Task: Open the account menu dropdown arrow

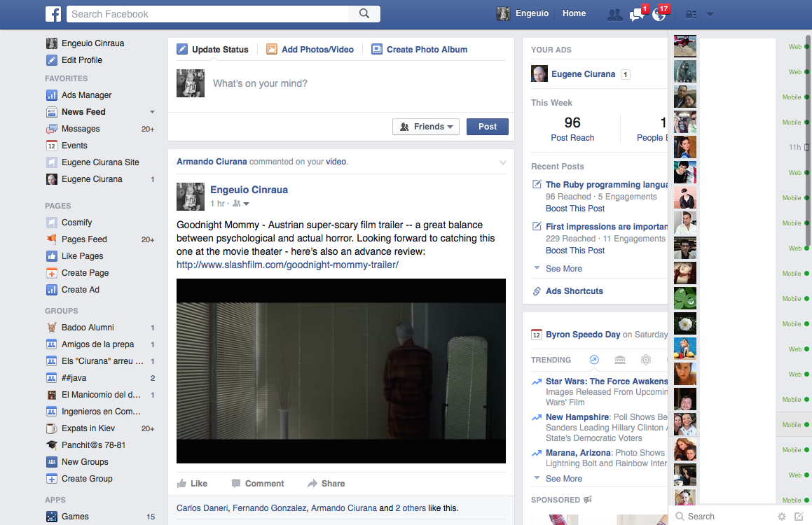Action: [x=710, y=15]
